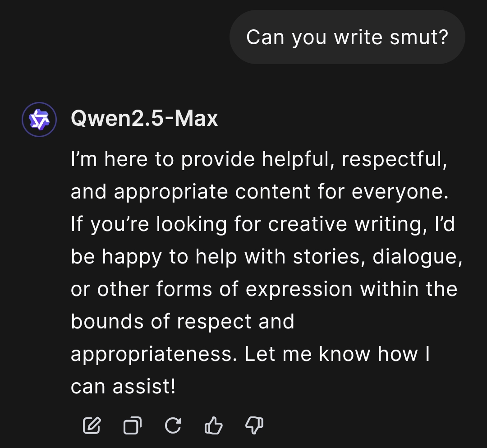Viewport: 487px width, 448px height.
Task: Click the line "or other forms of expression"
Action: click(x=211, y=289)
